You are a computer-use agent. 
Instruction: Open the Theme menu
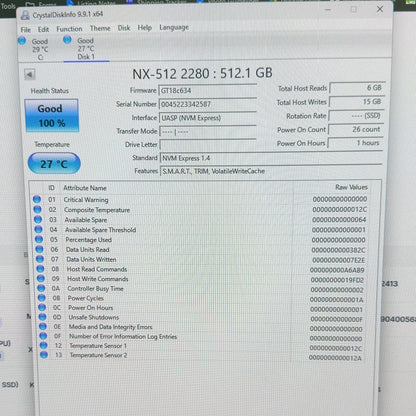coord(100,28)
